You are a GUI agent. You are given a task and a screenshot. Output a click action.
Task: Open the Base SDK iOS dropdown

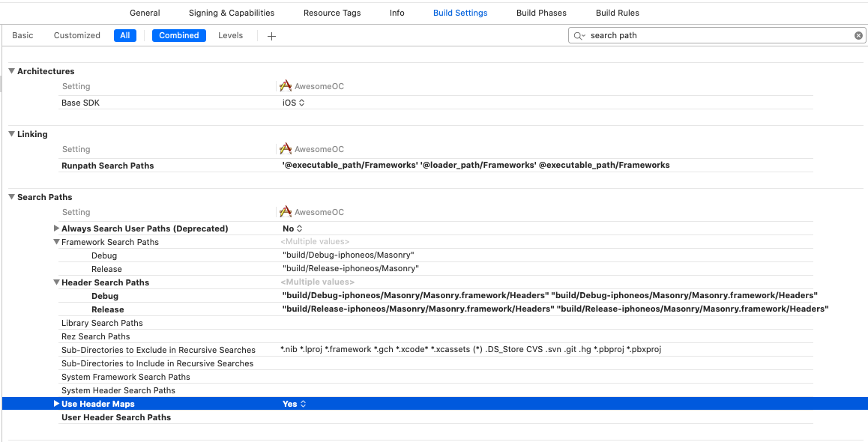293,103
